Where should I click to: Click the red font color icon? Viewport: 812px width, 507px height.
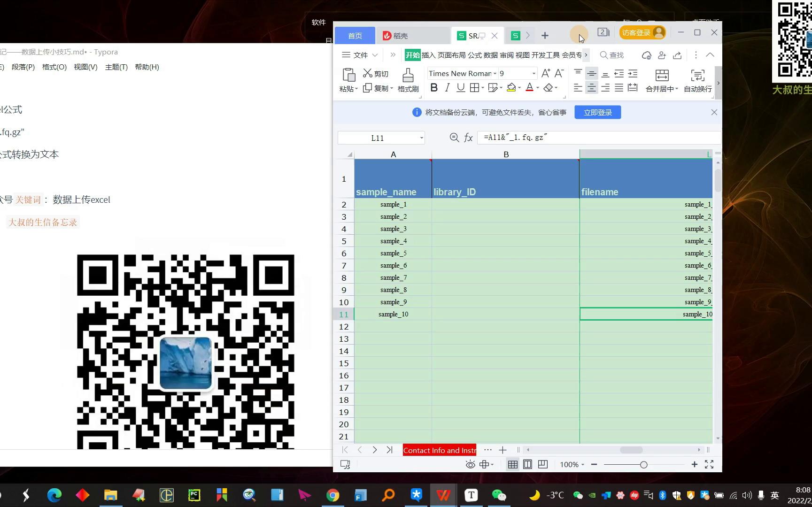pyautogui.click(x=529, y=88)
